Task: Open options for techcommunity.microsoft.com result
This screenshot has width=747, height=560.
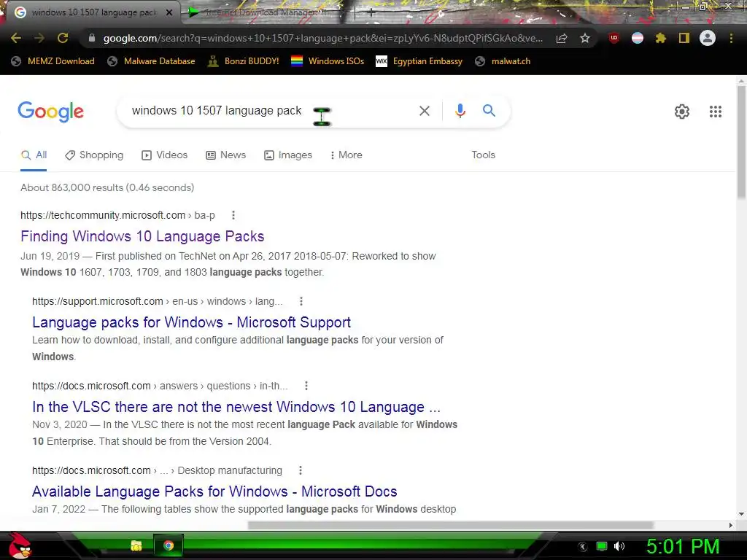Action: 233,215
